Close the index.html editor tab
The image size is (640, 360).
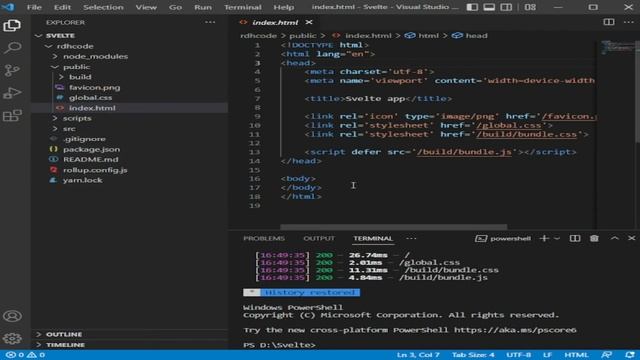point(309,22)
